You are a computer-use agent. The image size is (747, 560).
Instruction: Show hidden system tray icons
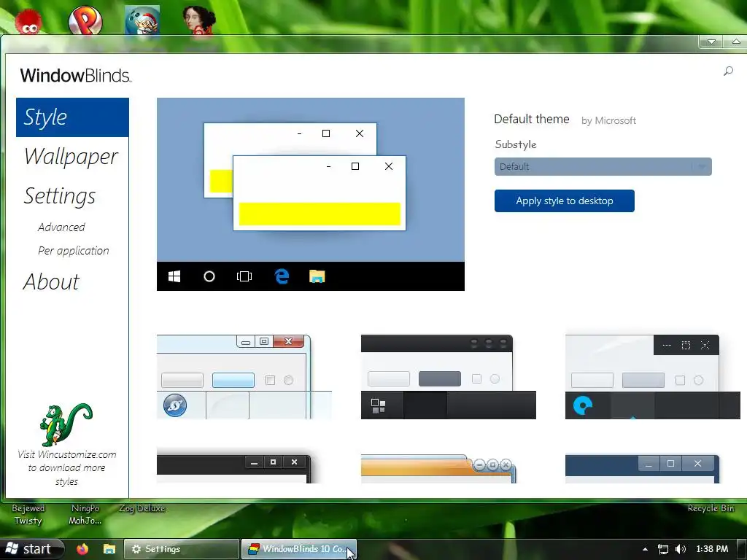tap(645, 549)
